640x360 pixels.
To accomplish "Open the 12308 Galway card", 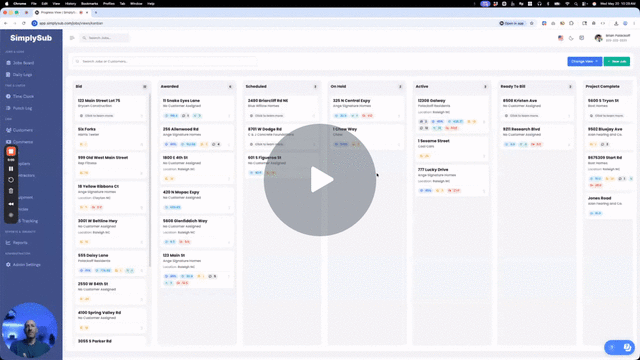I will click(x=451, y=114).
